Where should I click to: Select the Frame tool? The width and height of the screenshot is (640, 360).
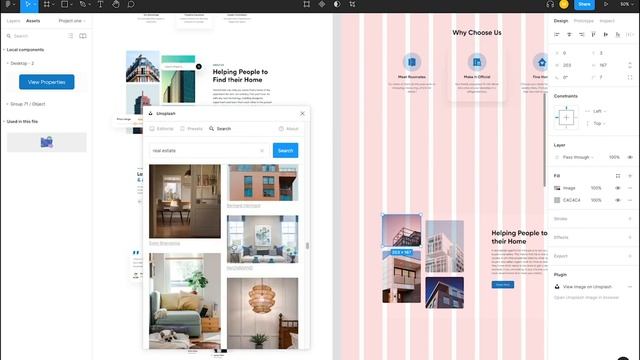(47, 4)
